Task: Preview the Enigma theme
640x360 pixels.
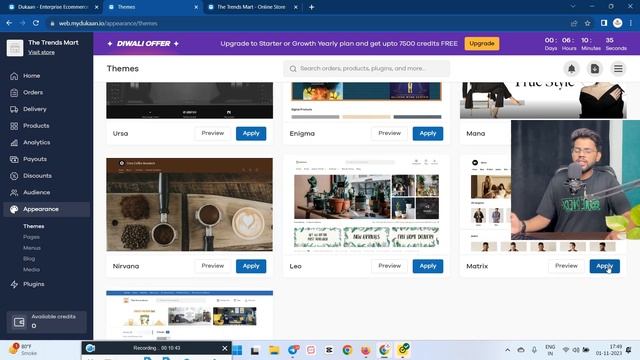Action: click(x=389, y=133)
